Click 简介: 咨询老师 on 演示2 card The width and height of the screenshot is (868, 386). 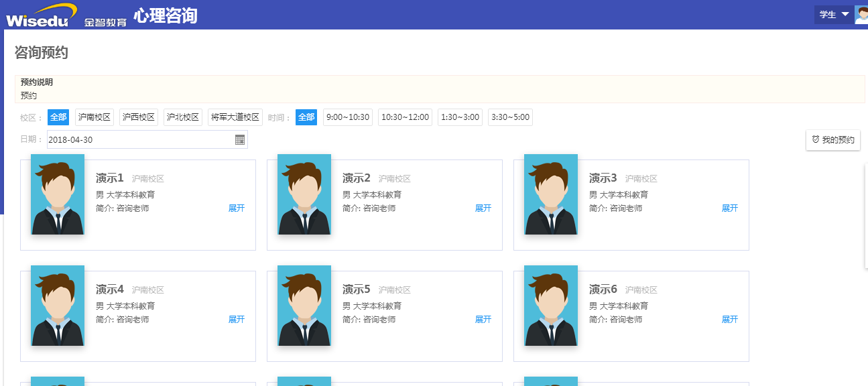pyautogui.click(x=369, y=208)
